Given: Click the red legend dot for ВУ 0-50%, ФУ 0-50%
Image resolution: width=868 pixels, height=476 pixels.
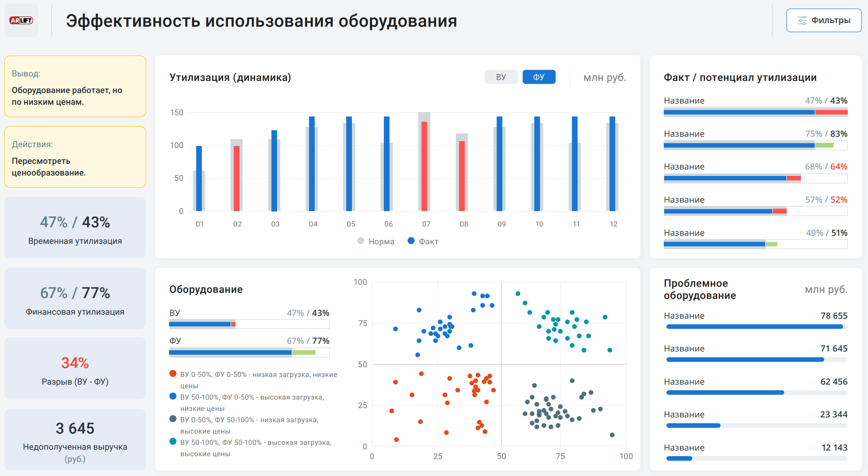Looking at the screenshot, I should (x=173, y=374).
